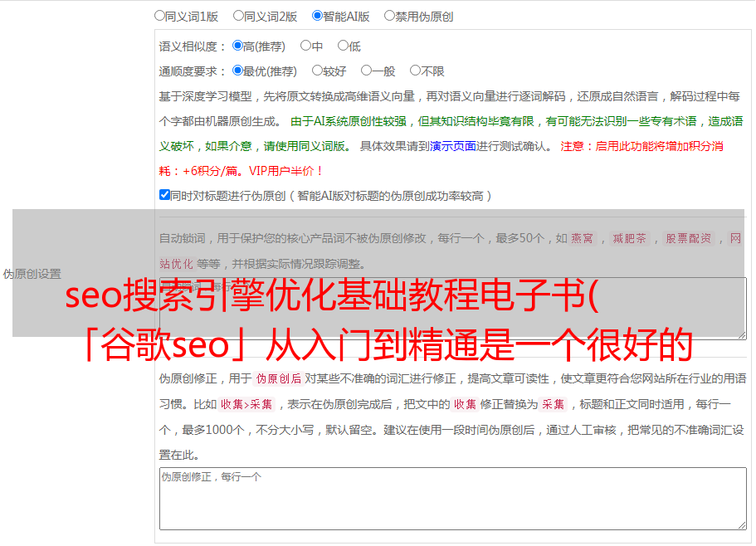The height and width of the screenshot is (546, 756).
Task: Set 语义相似度 to 中
Action: coord(305,46)
